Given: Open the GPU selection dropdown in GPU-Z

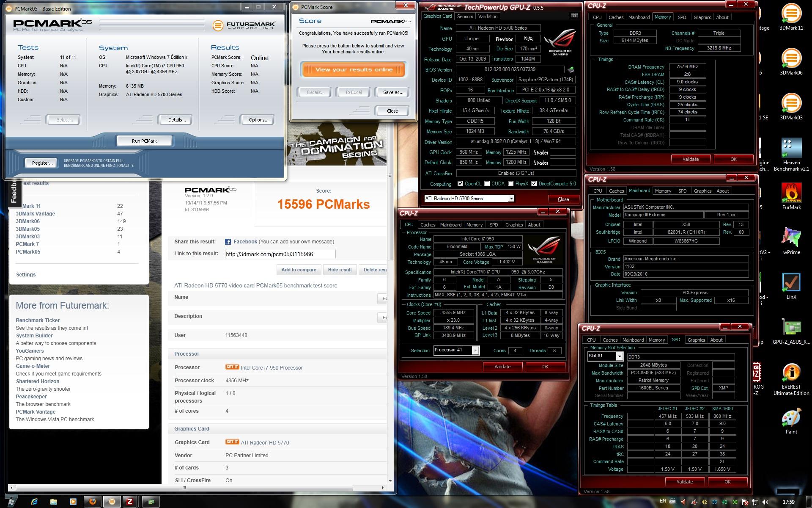Looking at the screenshot, I should tap(511, 199).
